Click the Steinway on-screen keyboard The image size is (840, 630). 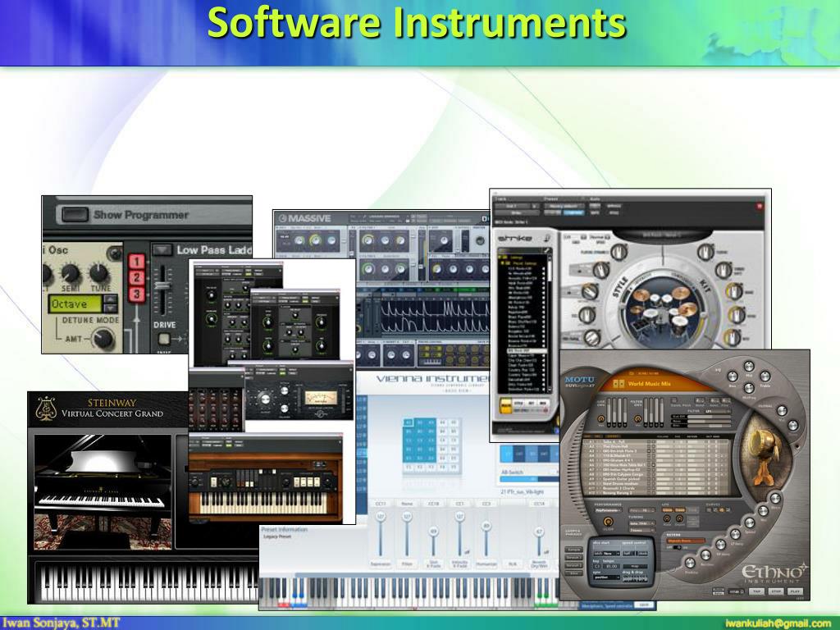coord(150,583)
